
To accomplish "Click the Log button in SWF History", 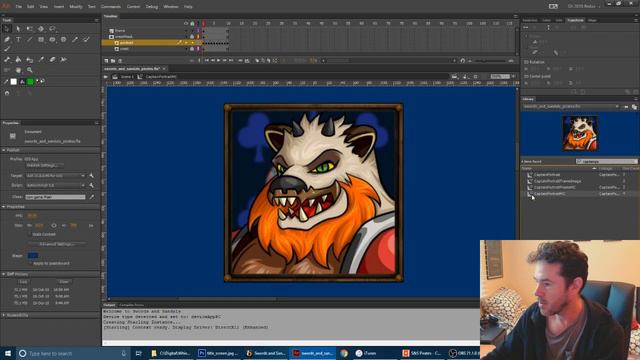I will point(23,282).
